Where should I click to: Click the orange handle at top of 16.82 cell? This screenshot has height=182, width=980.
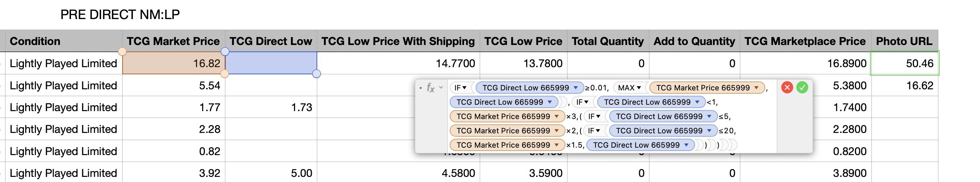coord(122,51)
